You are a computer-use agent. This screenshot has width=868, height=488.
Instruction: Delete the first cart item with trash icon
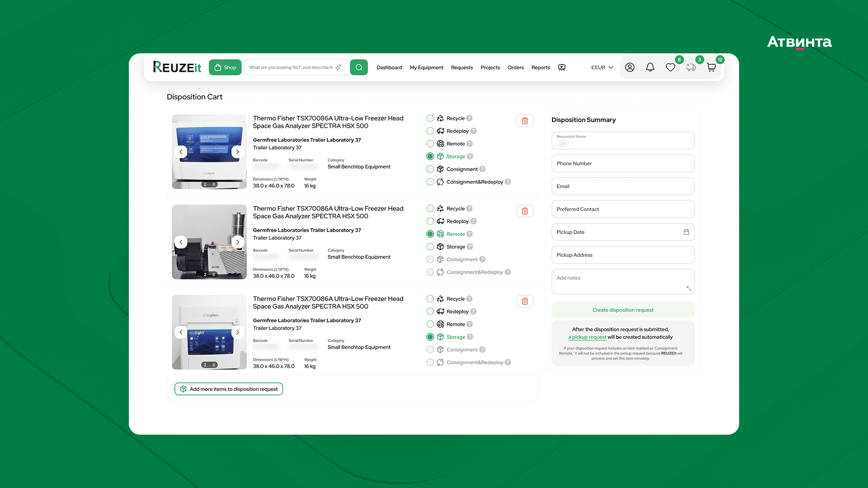(525, 121)
